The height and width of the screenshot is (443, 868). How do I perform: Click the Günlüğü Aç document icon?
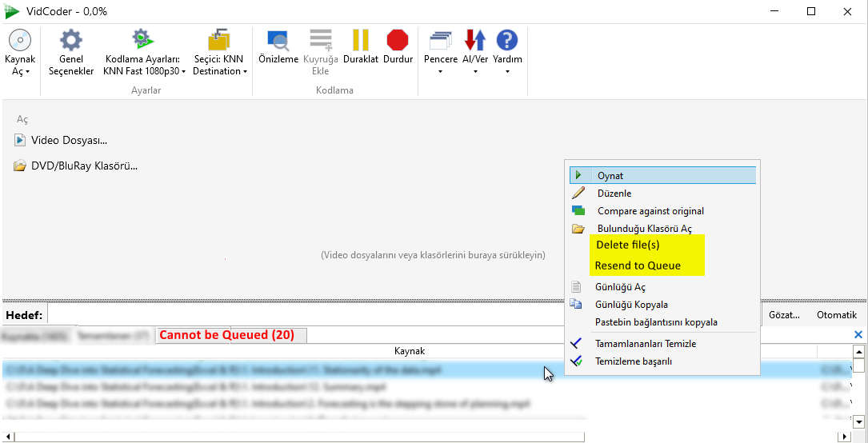576,287
